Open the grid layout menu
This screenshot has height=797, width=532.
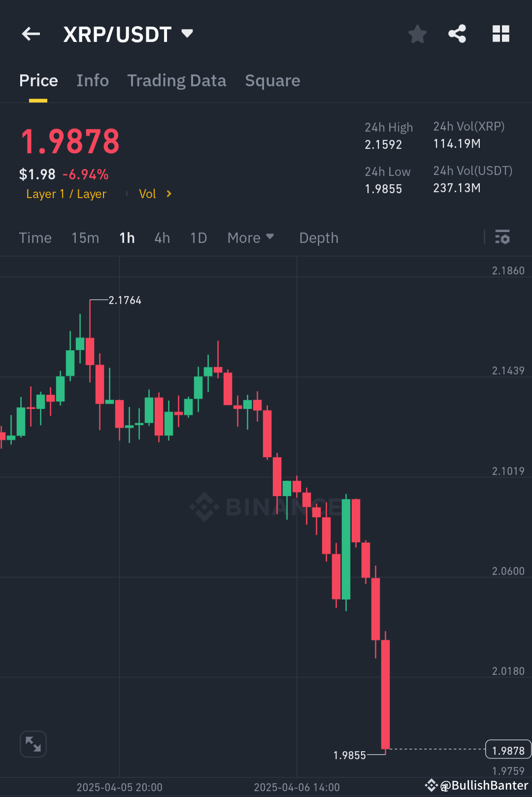(501, 33)
